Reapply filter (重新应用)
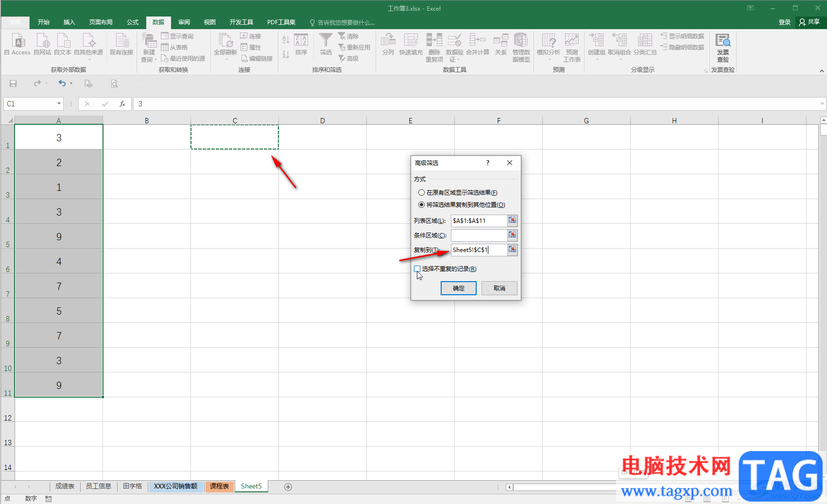The height and width of the screenshot is (504, 827). [x=355, y=48]
